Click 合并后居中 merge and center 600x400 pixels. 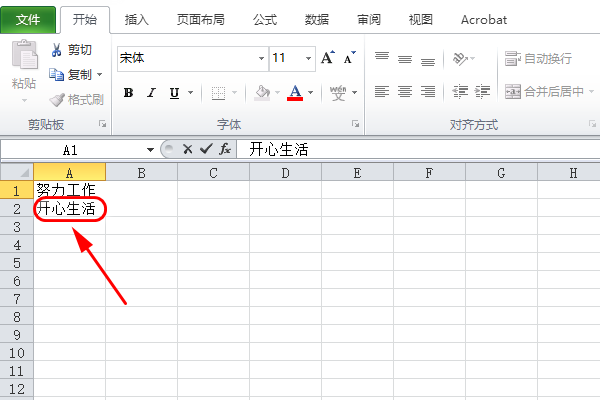tap(544, 91)
